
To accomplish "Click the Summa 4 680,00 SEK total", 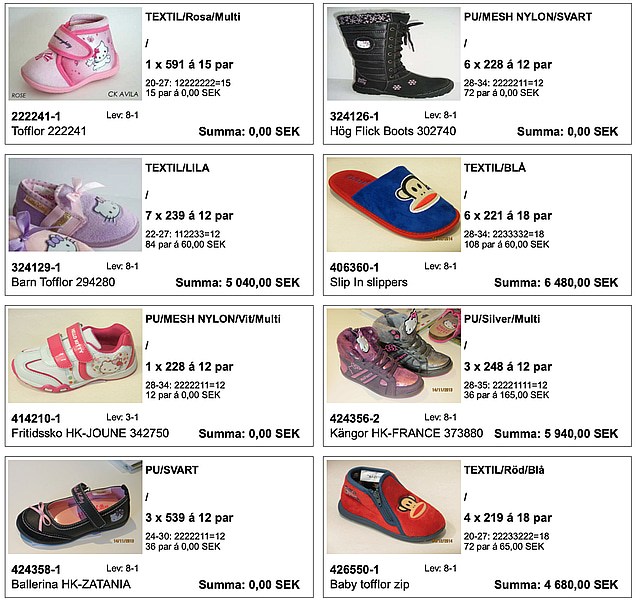I will click(x=556, y=584).
